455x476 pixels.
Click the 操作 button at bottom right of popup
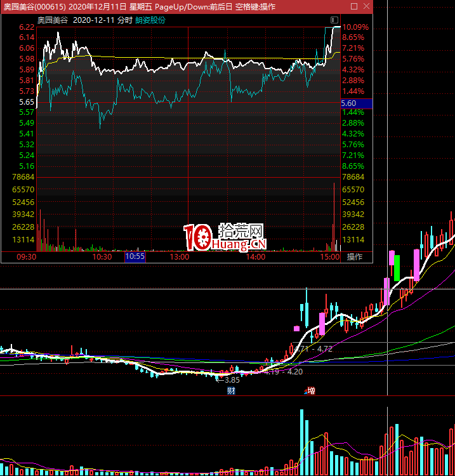tap(354, 257)
